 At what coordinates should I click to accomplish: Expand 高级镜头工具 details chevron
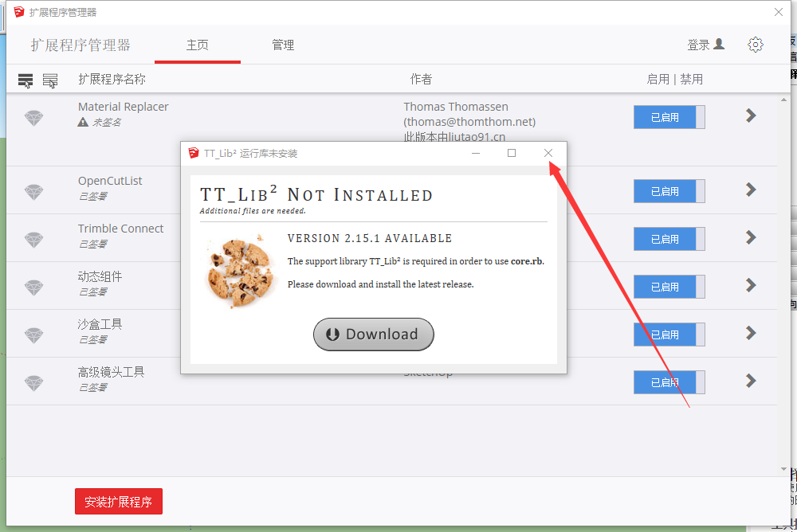point(751,381)
